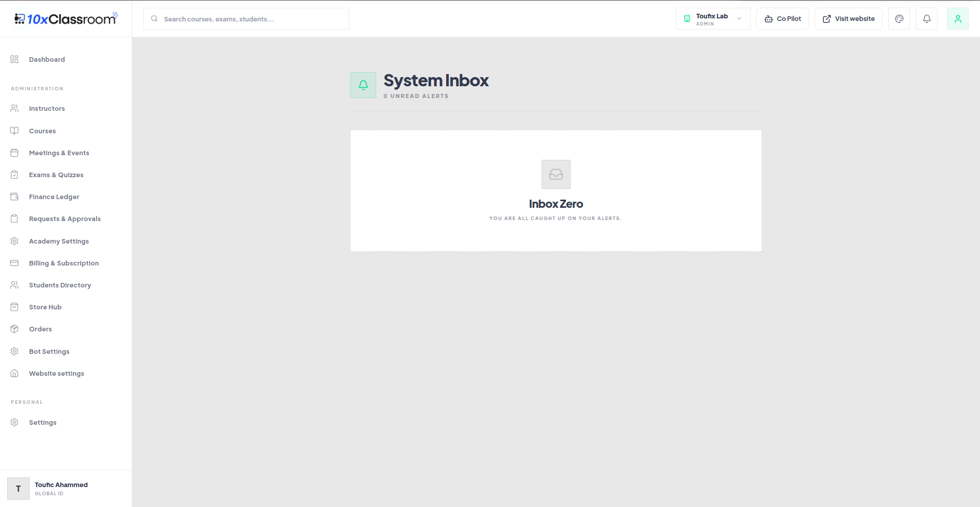Screen dimensions: 980x507
Task: Open the theme palette icon in header
Action: click(899, 19)
